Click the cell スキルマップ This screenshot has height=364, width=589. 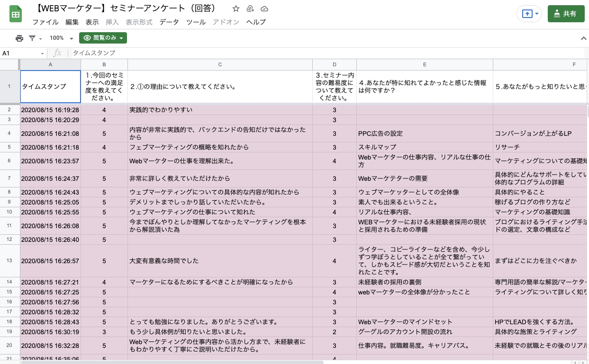coord(425,147)
